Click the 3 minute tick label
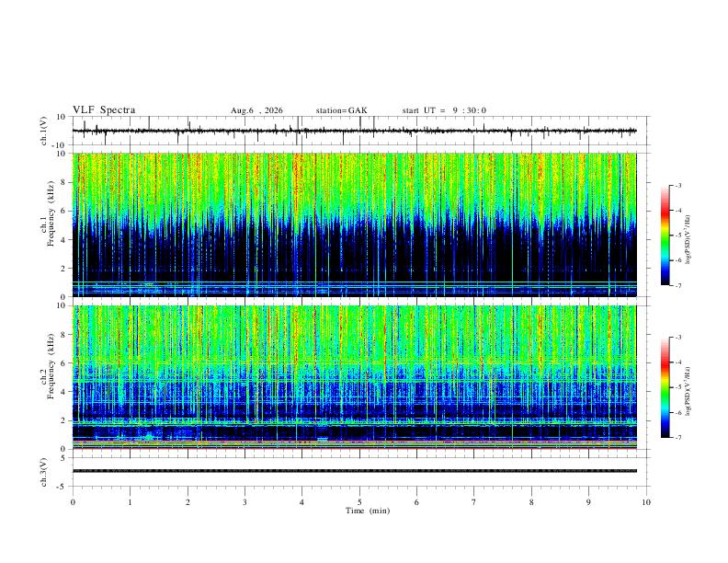This screenshot has height=563, width=728. (x=245, y=502)
